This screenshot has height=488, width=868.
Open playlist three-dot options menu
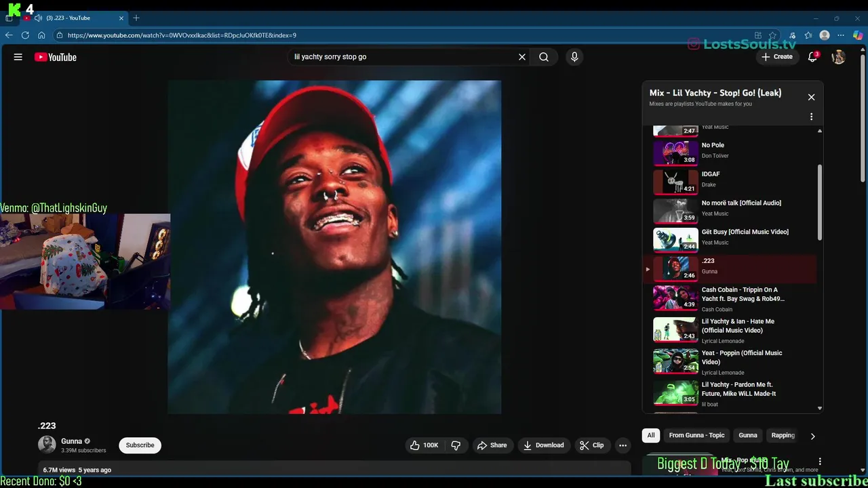[x=811, y=117]
